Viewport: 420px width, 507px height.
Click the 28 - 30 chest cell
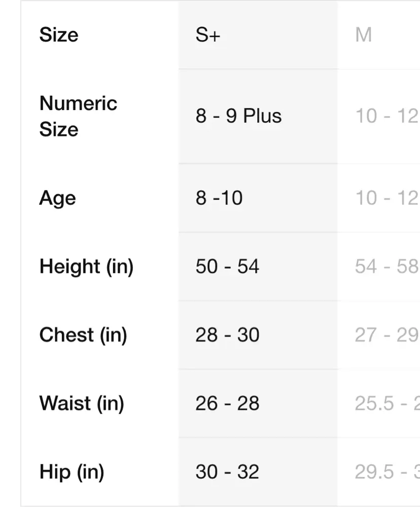(x=227, y=335)
